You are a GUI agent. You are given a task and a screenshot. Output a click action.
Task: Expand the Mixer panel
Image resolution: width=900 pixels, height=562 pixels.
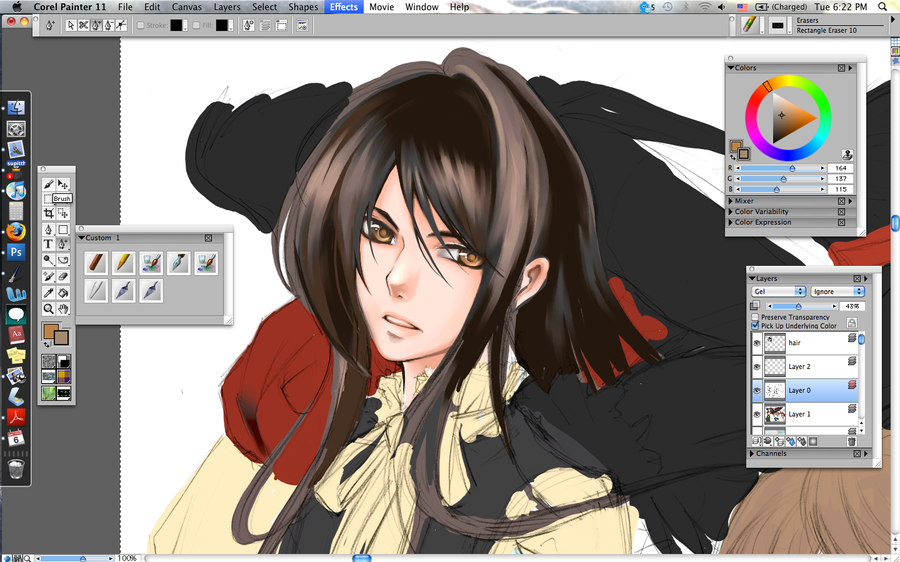[731, 201]
